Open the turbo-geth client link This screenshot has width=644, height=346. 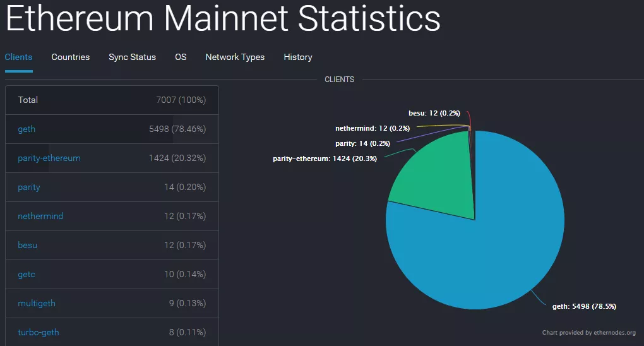39,332
